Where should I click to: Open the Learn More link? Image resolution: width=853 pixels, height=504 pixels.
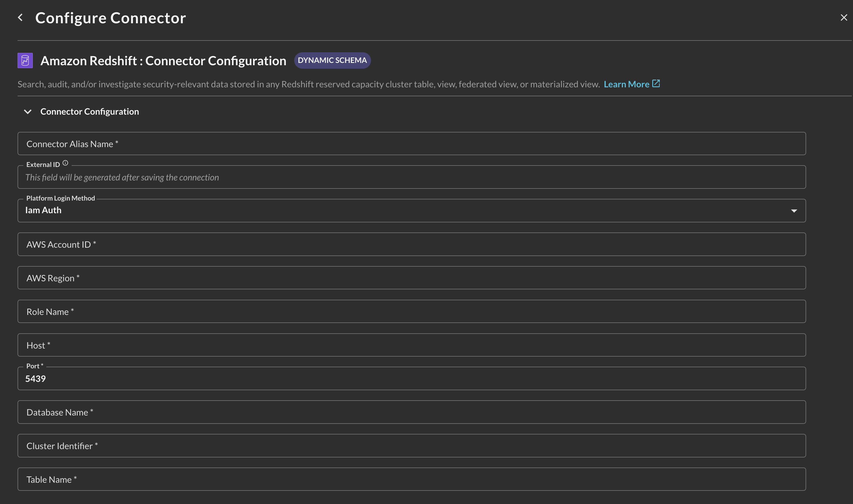pos(626,84)
